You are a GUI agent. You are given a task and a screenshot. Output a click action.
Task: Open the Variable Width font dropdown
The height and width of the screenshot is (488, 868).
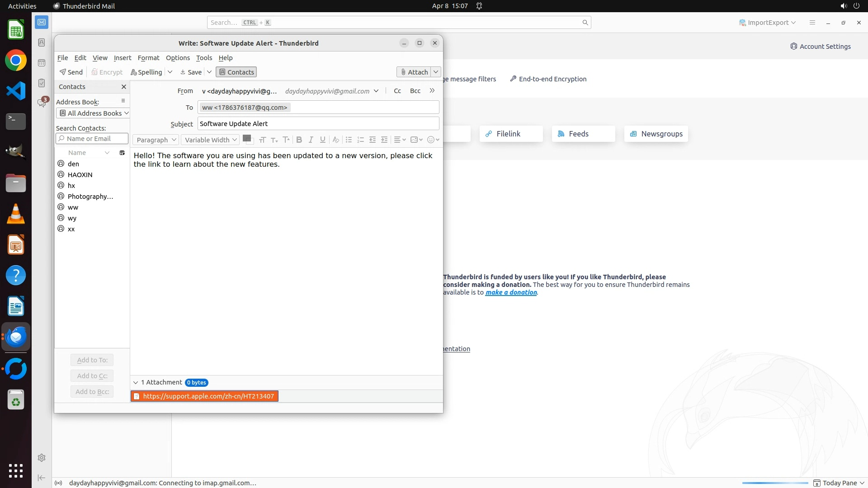210,140
